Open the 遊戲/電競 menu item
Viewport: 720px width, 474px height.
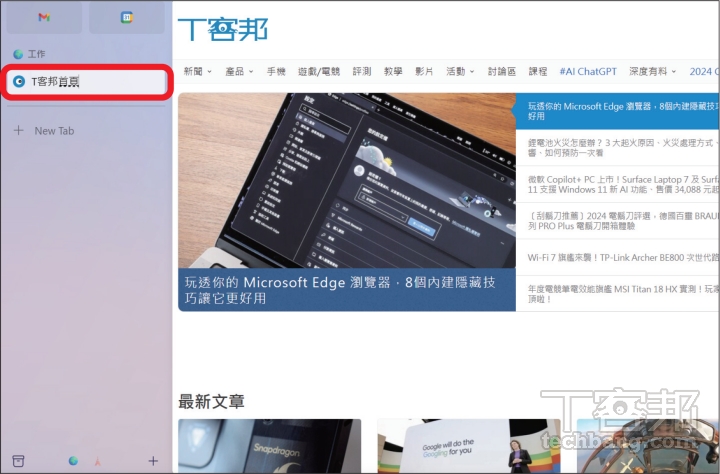point(319,72)
